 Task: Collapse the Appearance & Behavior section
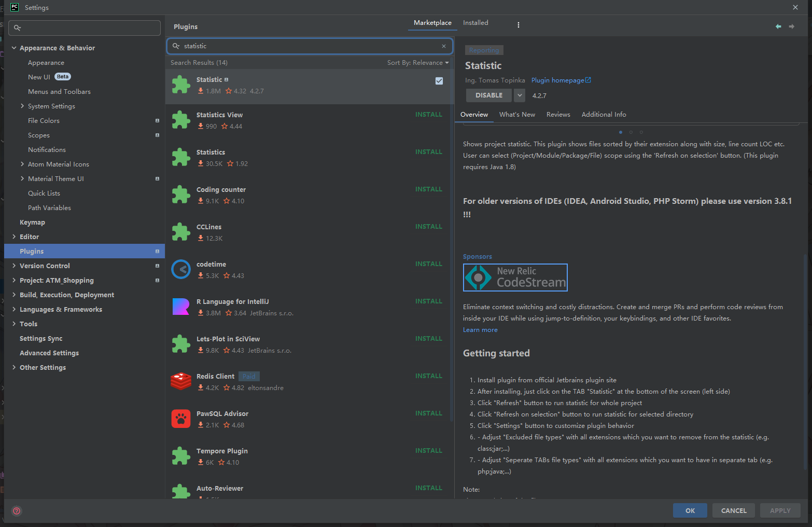14,48
